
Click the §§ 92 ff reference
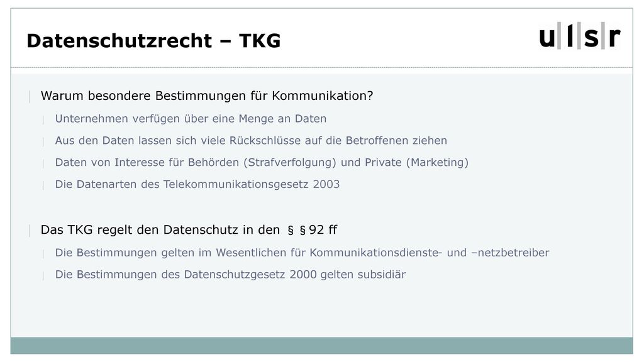(x=312, y=230)
